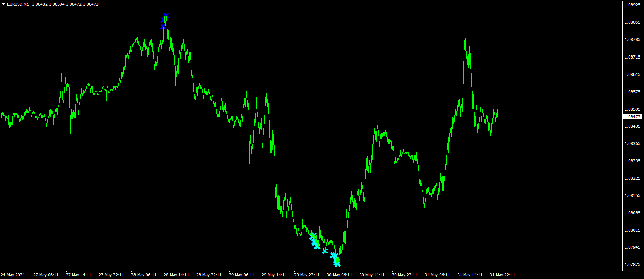Click the 27 May 22:11 time label
Image resolution: width=644 pixels, height=279 pixels.
[x=111, y=275]
